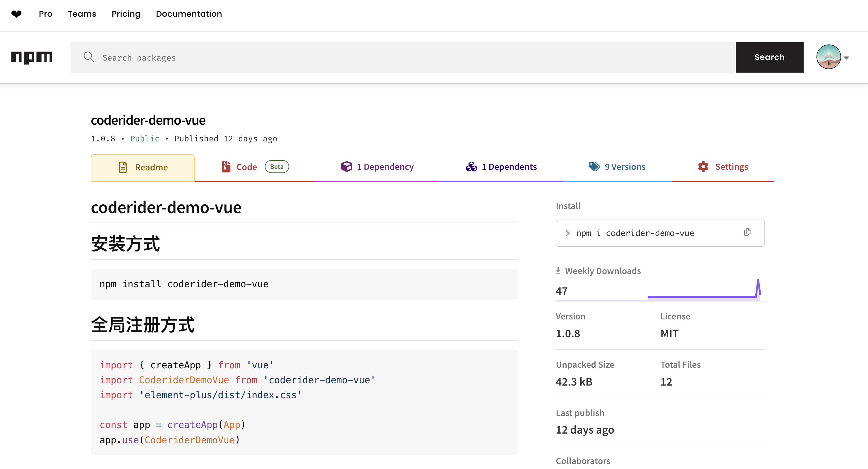Click the npm logo

click(x=32, y=57)
